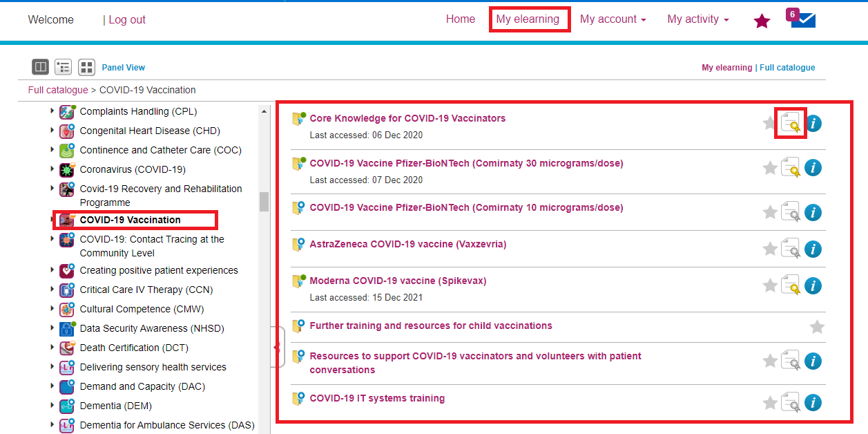The height and width of the screenshot is (434, 868).
Task: Expand the Critical Care IV Therapy (CCN) node
Action: [52, 290]
